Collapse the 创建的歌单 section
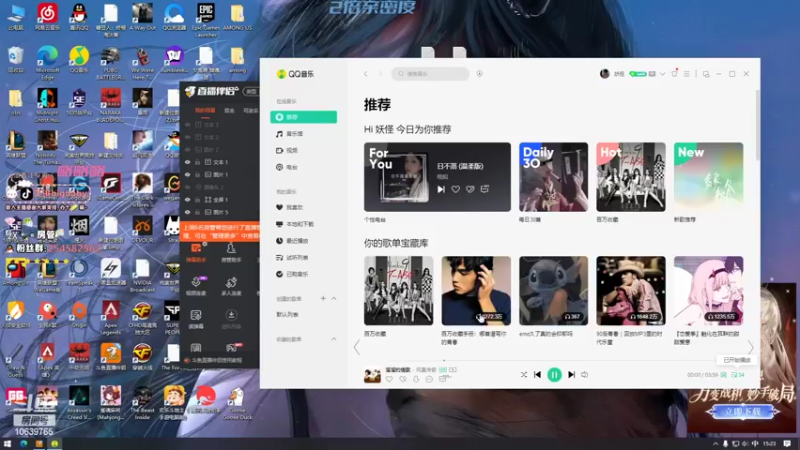800x450 pixels. pyautogui.click(x=334, y=298)
